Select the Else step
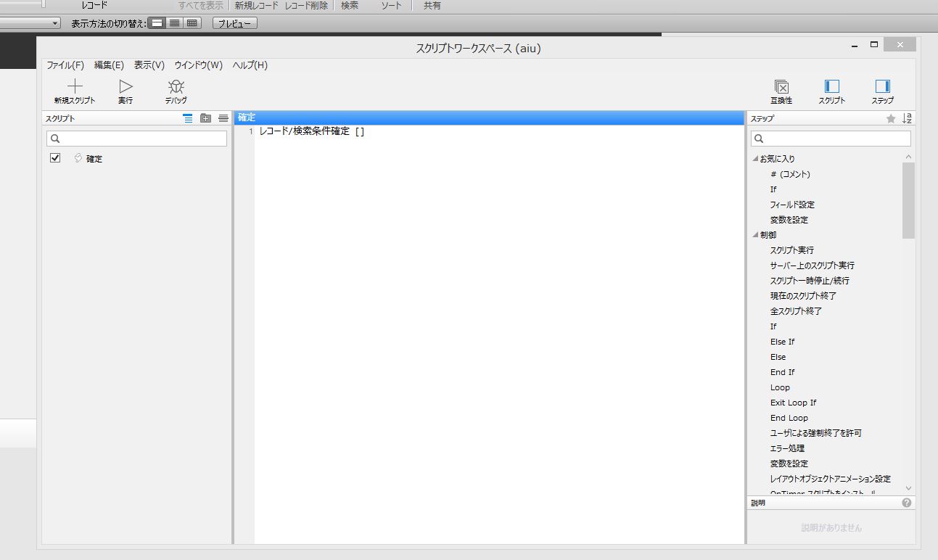The image size is (938, 560). 778,357
